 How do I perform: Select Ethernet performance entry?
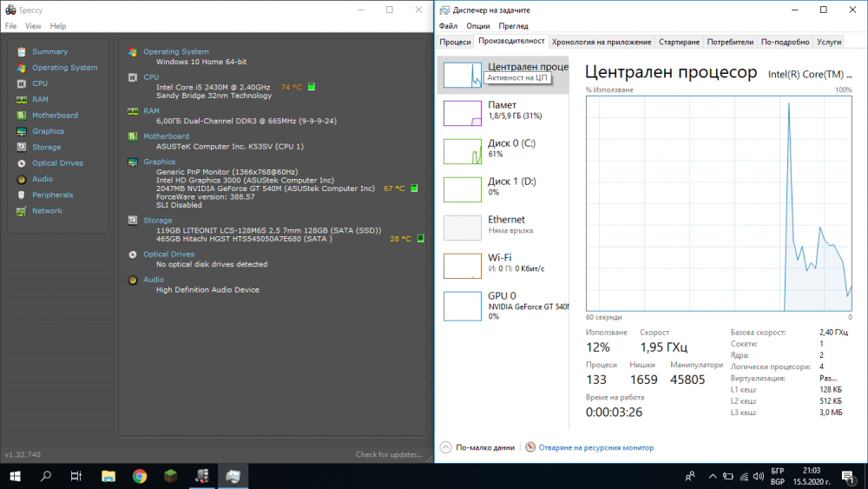[503, 228]
